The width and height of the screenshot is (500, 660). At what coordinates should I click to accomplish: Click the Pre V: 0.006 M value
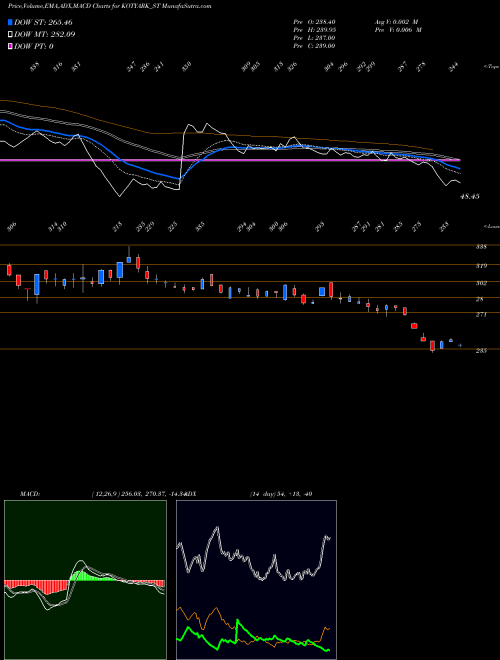point(398,30)
